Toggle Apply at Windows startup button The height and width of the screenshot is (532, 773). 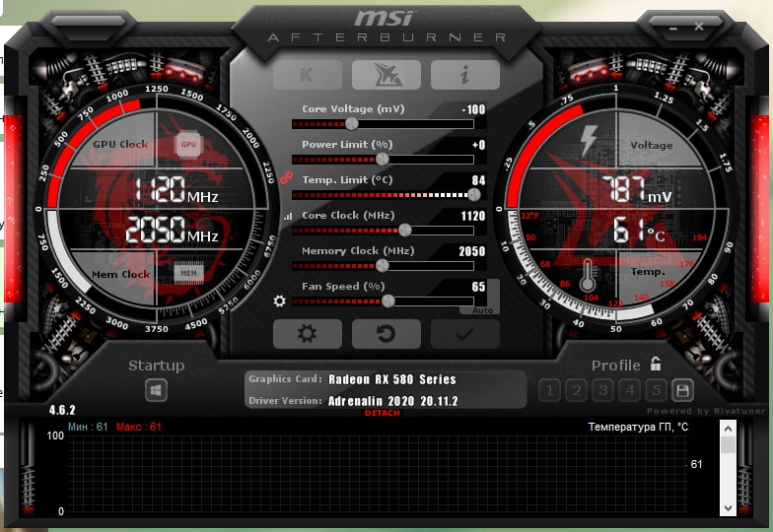tap(156, 390)
